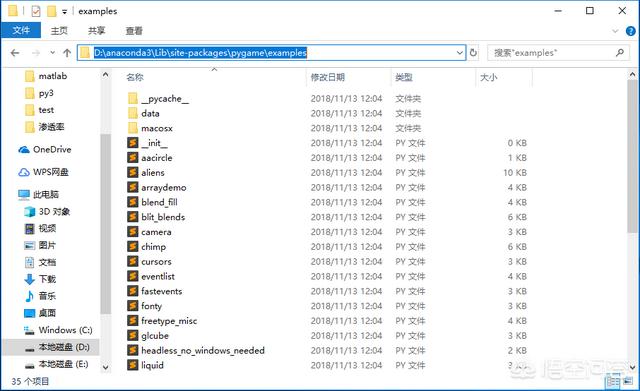This screenshot has height=391, width=640.
Task: Open the address bar history dropdown
Action: coord(460,53)
